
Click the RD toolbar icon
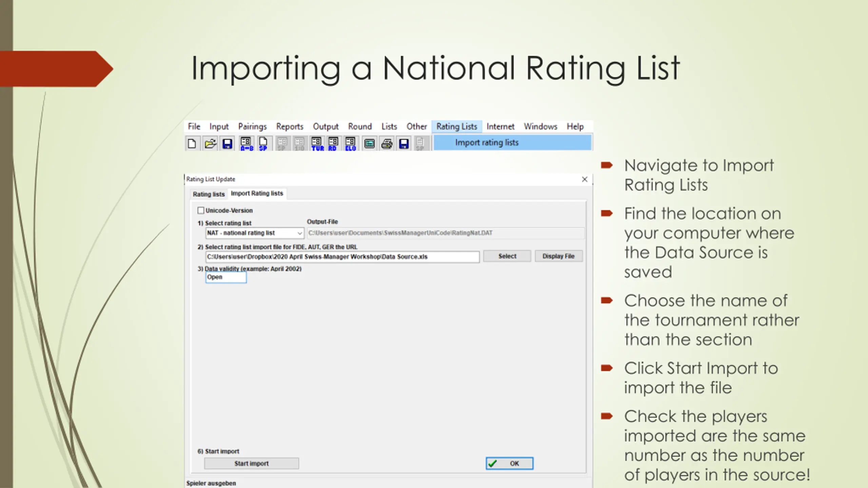pyautogui.click(x=333, y=144)
